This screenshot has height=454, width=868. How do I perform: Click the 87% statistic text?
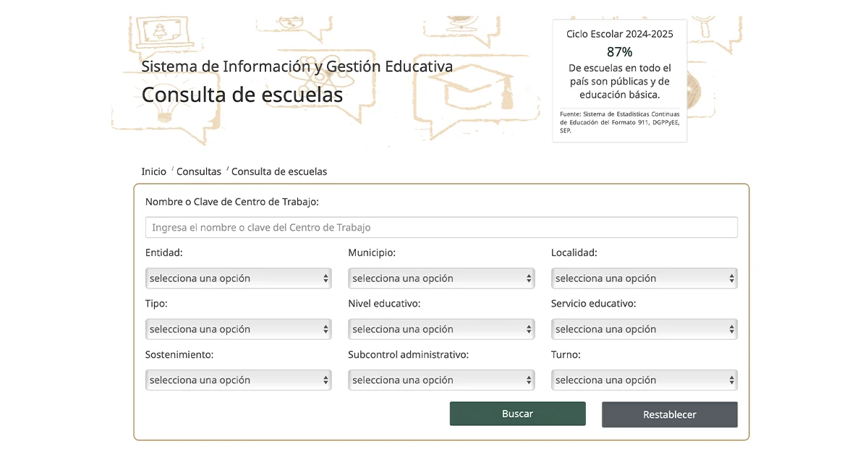pyautogui.click(x=620, y=52)
